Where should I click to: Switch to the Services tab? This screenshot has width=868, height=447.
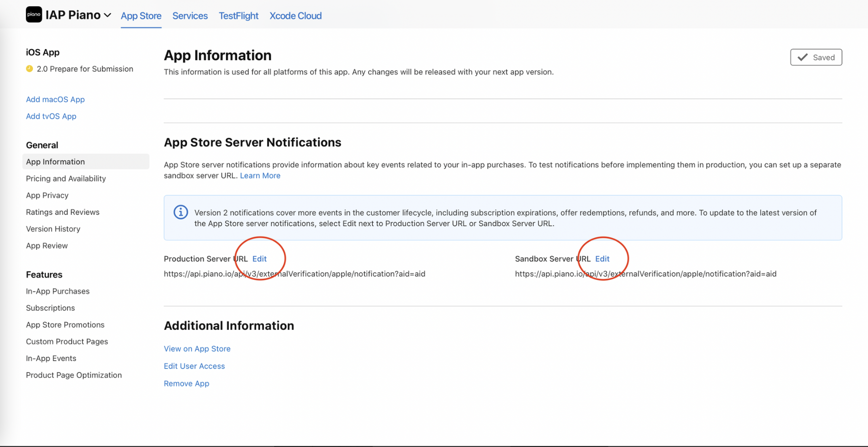[x=190, y=16]
